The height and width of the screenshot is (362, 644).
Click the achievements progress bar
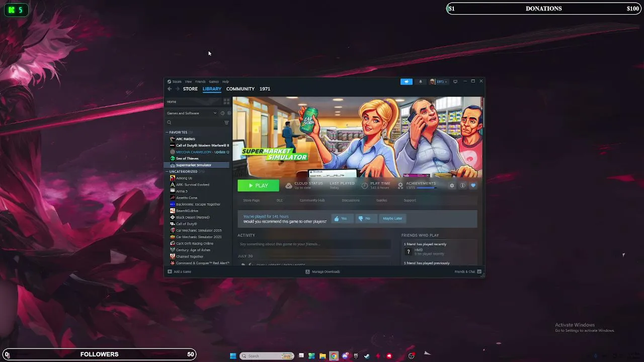tap(426, 188)
